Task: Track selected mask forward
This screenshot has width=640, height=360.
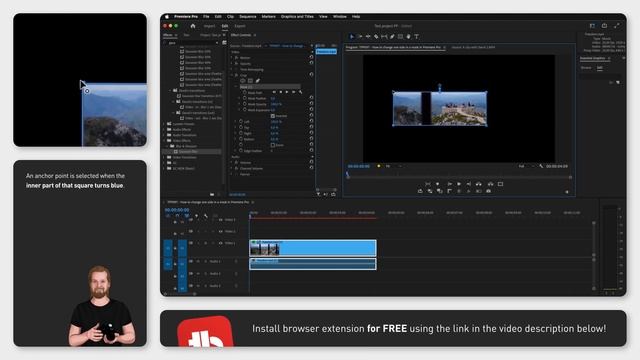Action: (x=287, y=92)
